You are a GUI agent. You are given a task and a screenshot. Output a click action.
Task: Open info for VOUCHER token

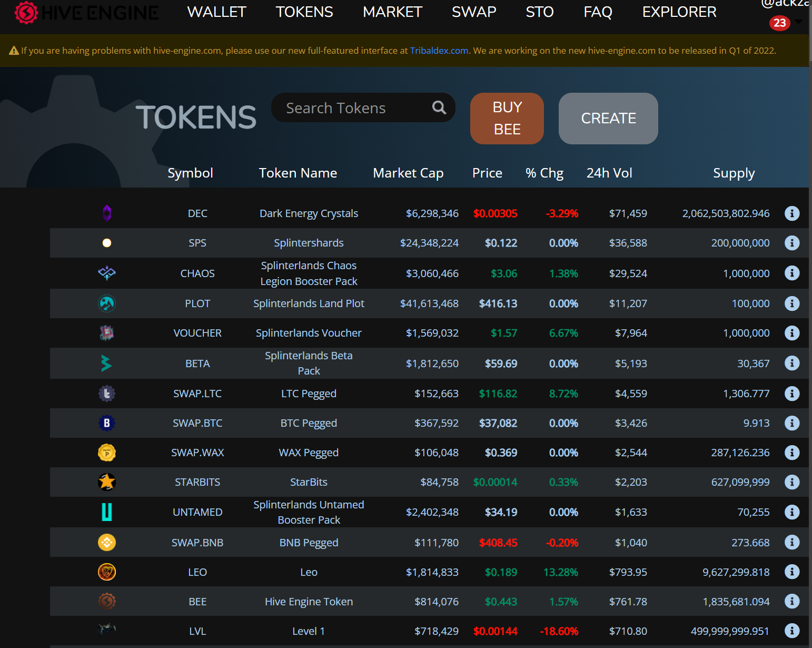coord(791,333)
